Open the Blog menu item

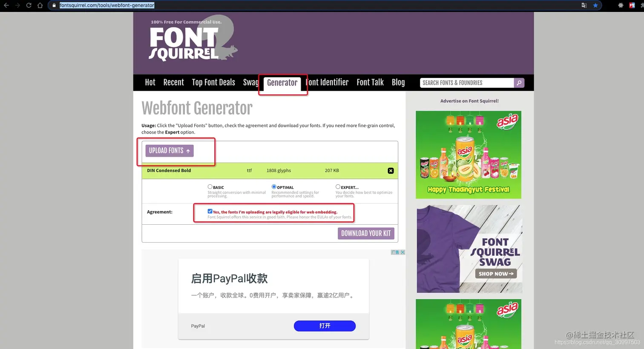point(398,83)
